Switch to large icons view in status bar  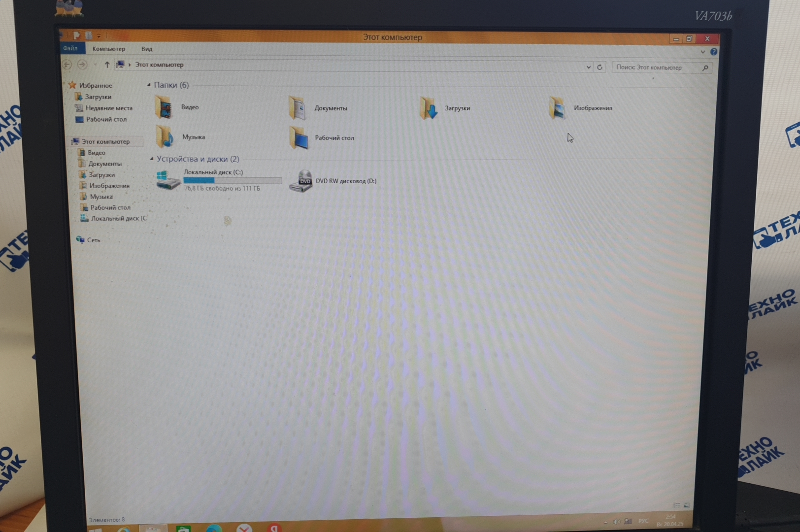(687, 505)
